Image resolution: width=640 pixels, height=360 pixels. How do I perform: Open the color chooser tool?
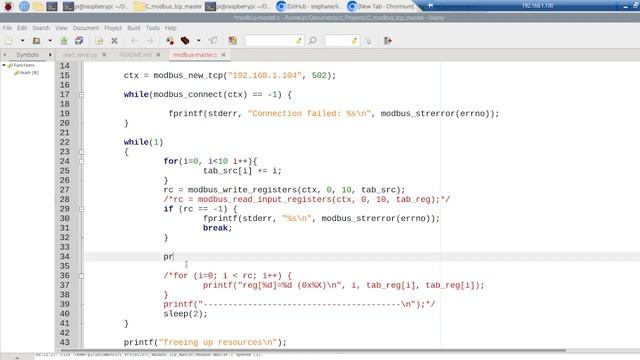(x=232, y=41)
